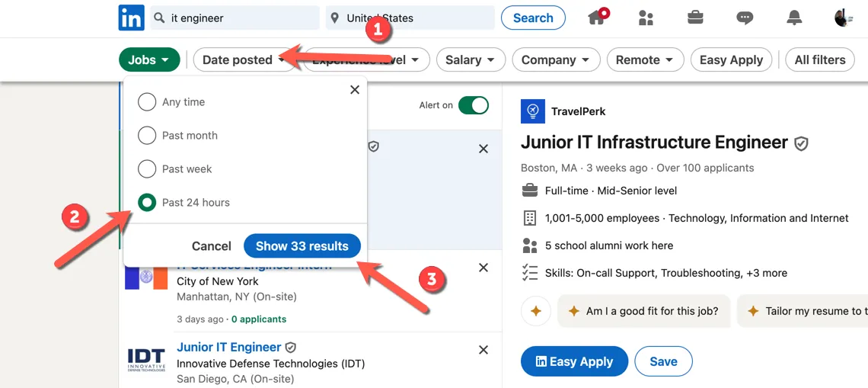Viewport: 868px width, 388px height.
Task: Click Manhattan, NY (On-site) location text
Action: pos(236,297)
